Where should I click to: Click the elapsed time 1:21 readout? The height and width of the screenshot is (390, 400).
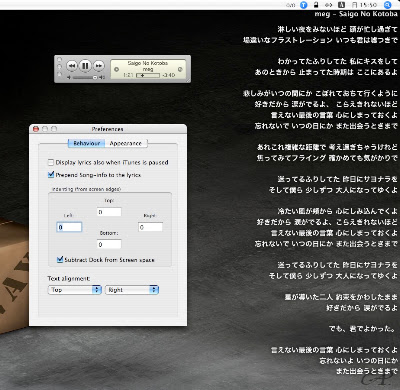(x=129, y=75)
